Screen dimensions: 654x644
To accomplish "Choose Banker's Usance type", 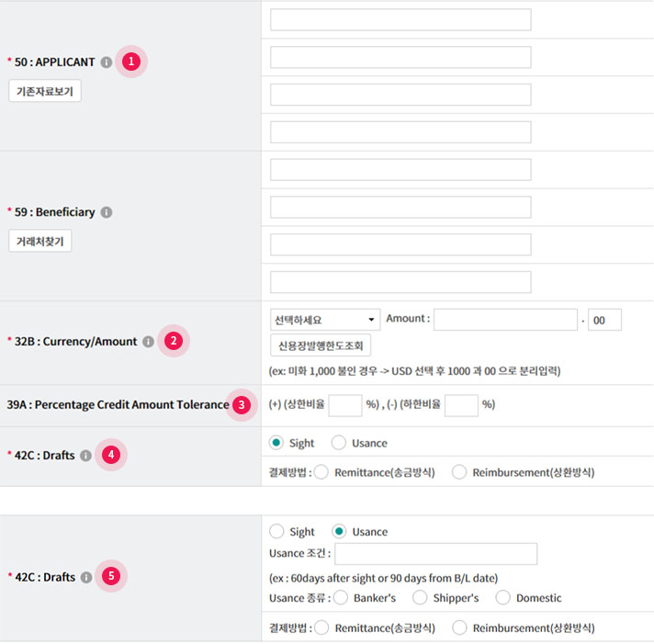I will (x=341, y=598).
